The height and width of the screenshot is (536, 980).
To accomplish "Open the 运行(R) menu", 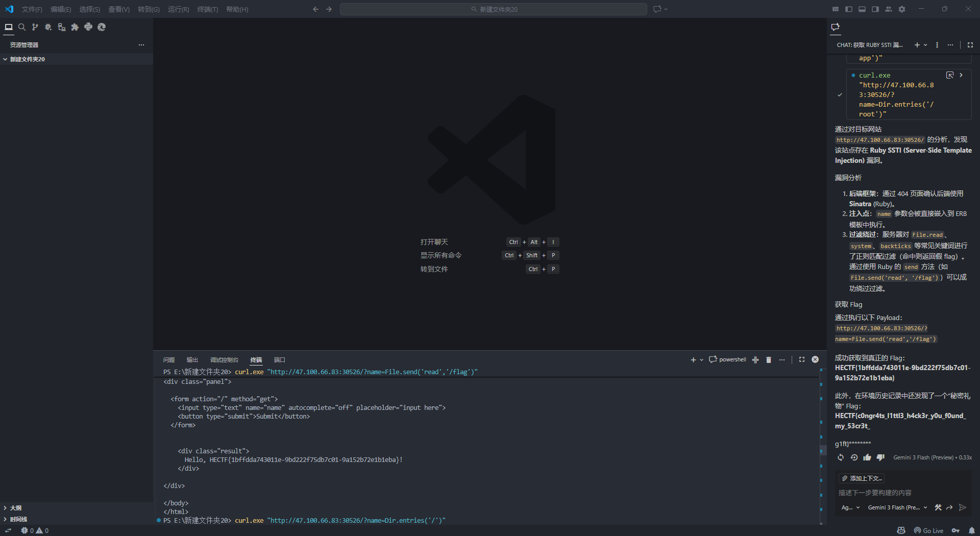I will tap(178, 9).
